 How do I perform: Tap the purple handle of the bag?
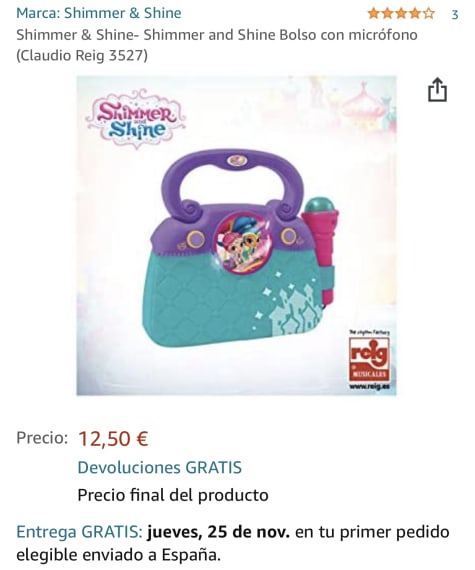232,184
